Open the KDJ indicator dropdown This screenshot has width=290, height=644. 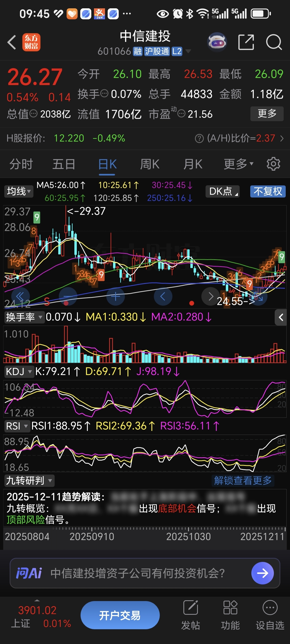[19, 372]
